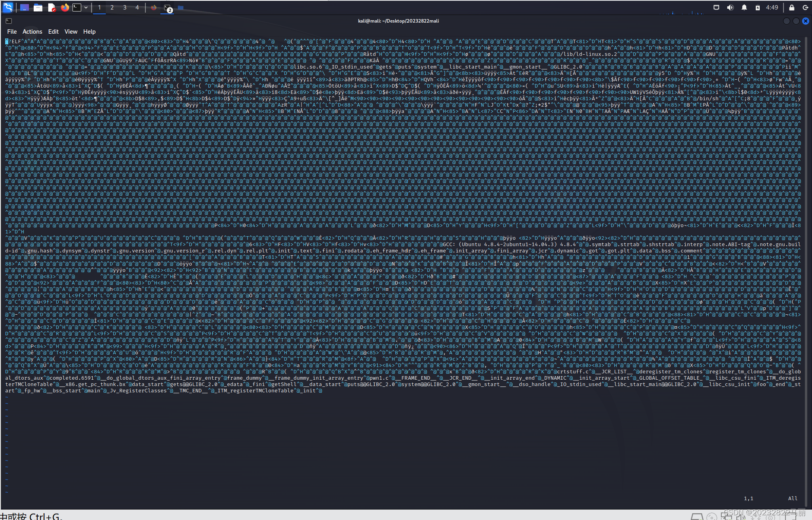Open the View menu
This screenshot has height=520, width=812.
pyautogui.click(x=71, y=32)
